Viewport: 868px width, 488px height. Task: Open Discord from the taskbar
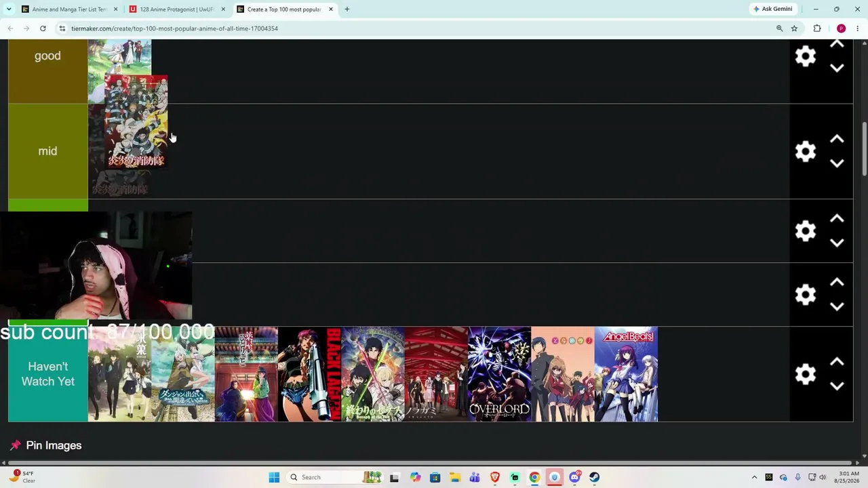[x=574, y=477]
